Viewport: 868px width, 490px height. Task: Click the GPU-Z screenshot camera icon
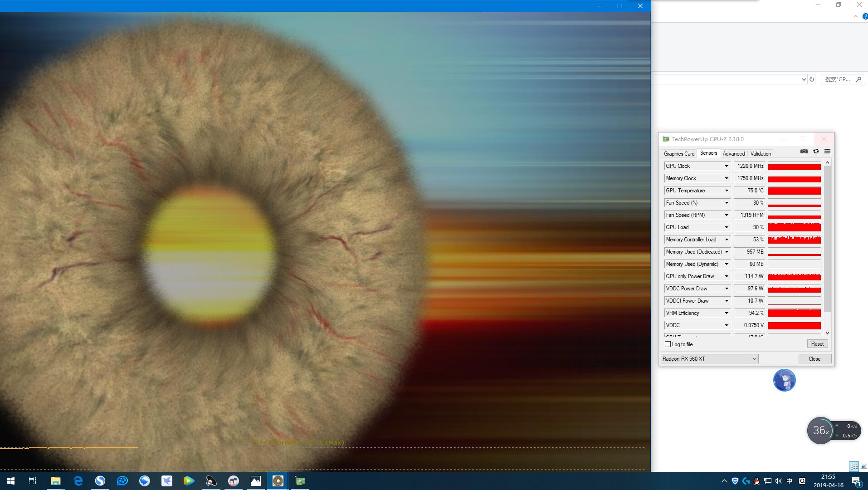(x=804, y=152)
